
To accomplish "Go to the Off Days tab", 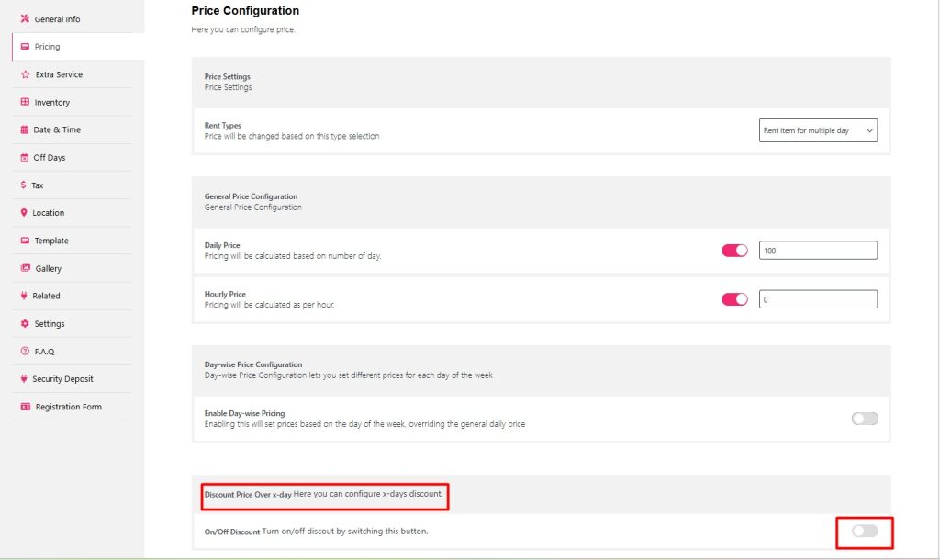I will coord(50,158).
